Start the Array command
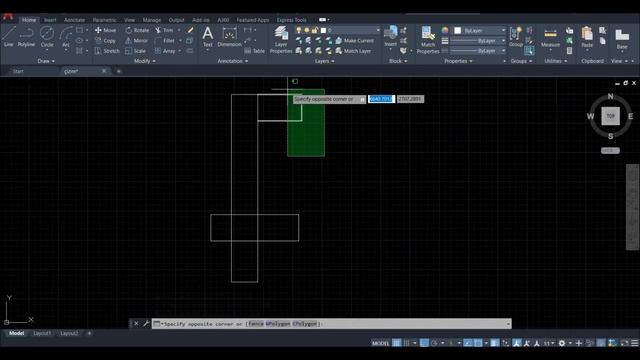Screen dimensions: 640x360 [165, 51]
